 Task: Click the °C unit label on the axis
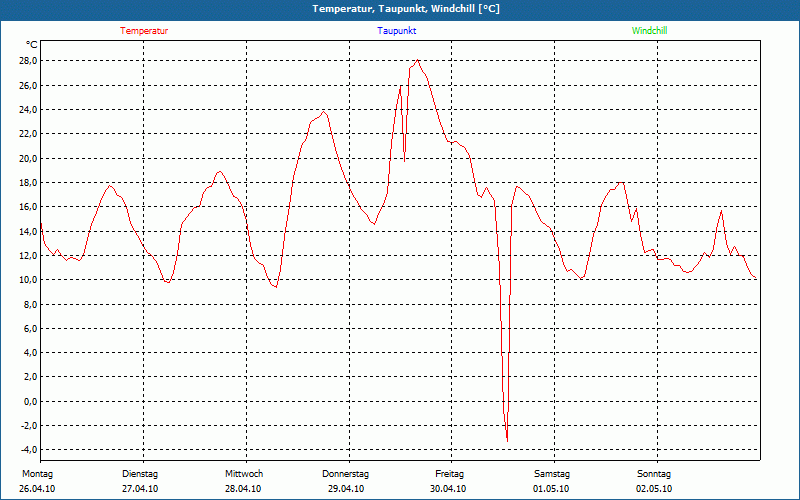coord(32,45)
